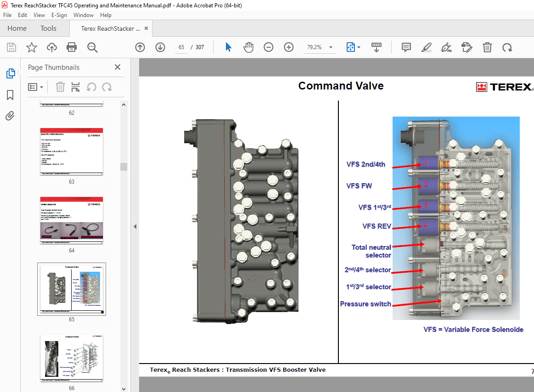Open the zoom percentage dropdown
Image resolution: width=534 pixels, height=392 pixels.
(331, 47)
